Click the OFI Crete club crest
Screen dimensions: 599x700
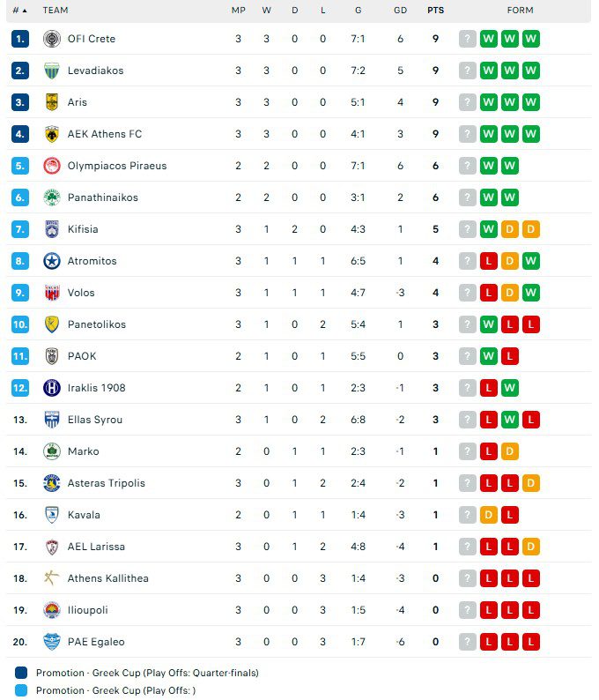click(51, 39)
